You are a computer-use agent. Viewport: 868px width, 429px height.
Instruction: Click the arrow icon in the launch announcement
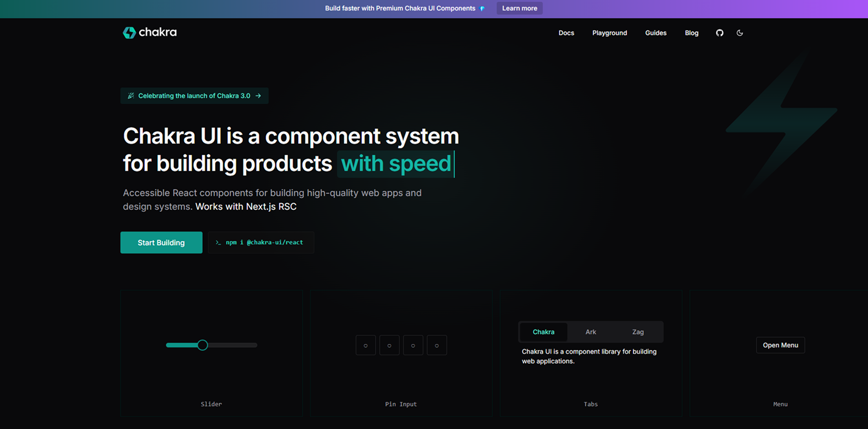(x=258, y=96)
